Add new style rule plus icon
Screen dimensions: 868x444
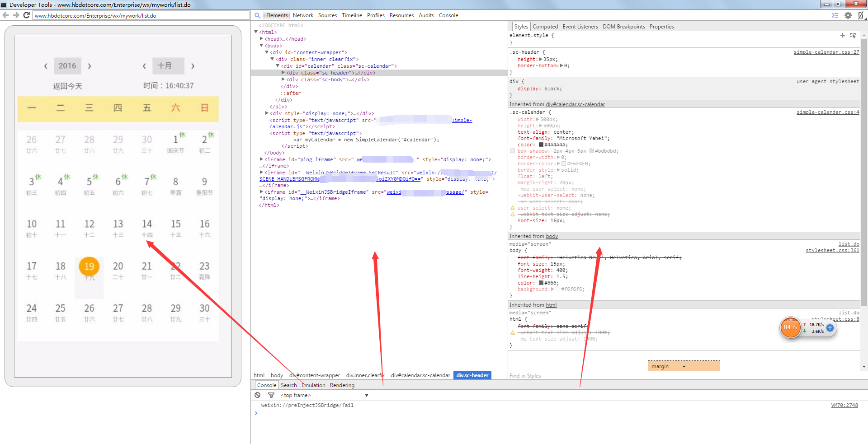(x=842, y=35)
